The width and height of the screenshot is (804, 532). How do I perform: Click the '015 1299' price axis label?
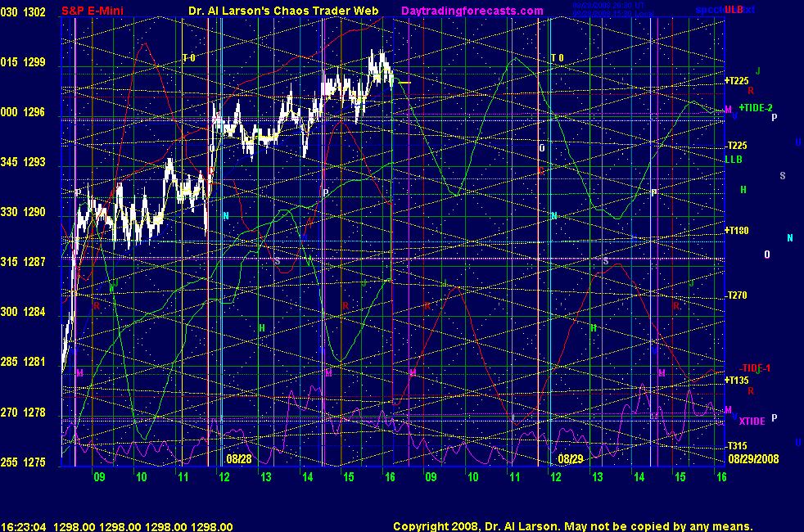pos(23,62)
